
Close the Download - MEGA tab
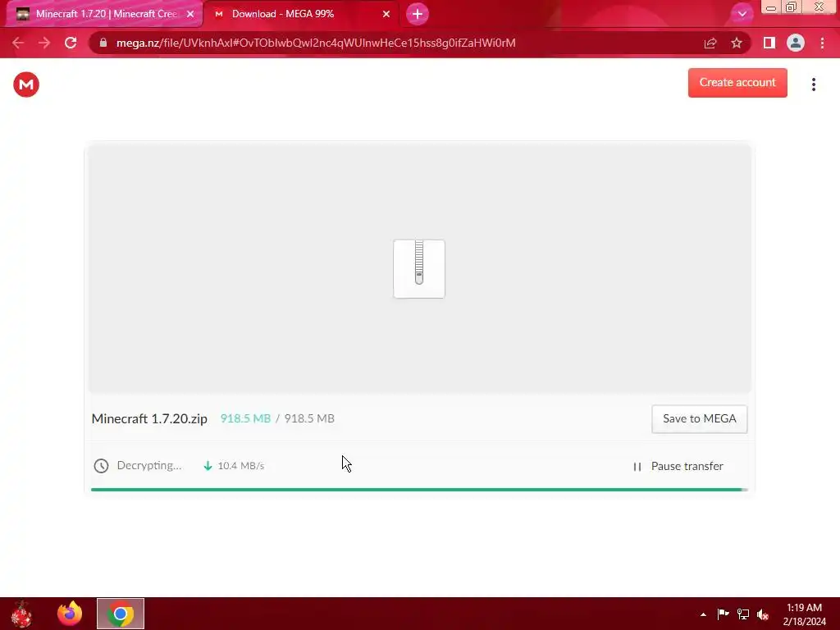(x=386, y=14)
